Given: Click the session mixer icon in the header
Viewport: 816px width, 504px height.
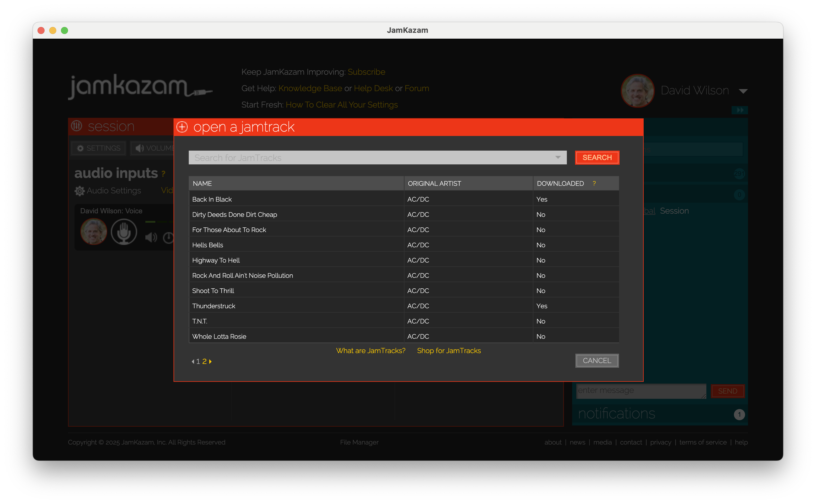Looking at the screenshot, I should coord(77,126).
